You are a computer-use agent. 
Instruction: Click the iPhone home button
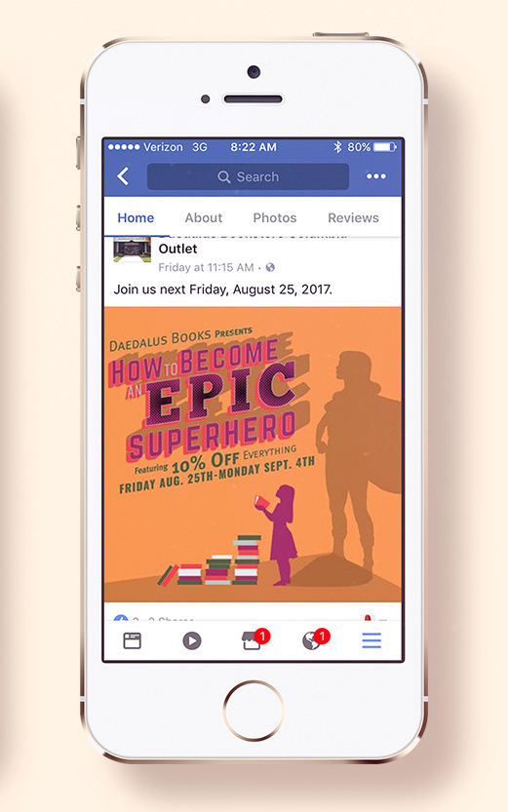(x=254, y=711)
